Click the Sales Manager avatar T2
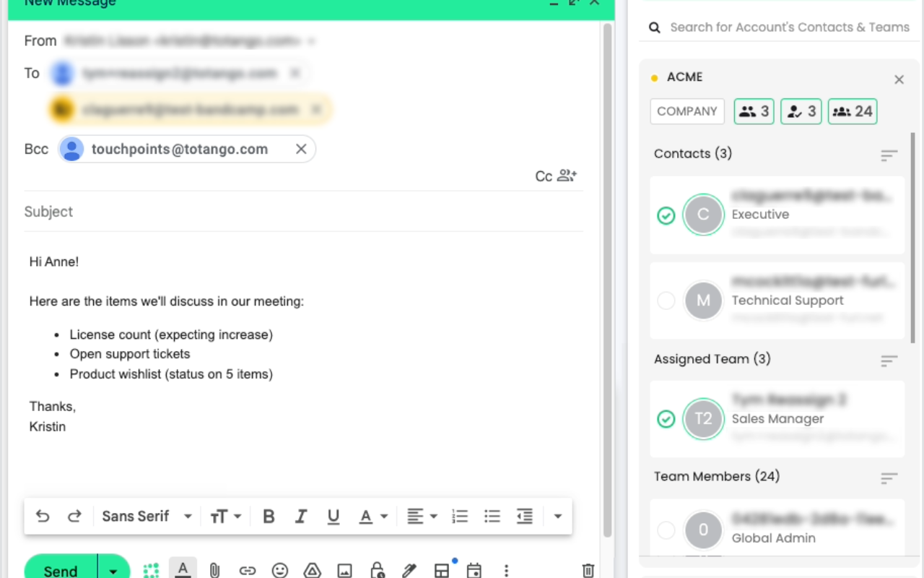This screenshot has width=924, height=578. click(703, 419)
